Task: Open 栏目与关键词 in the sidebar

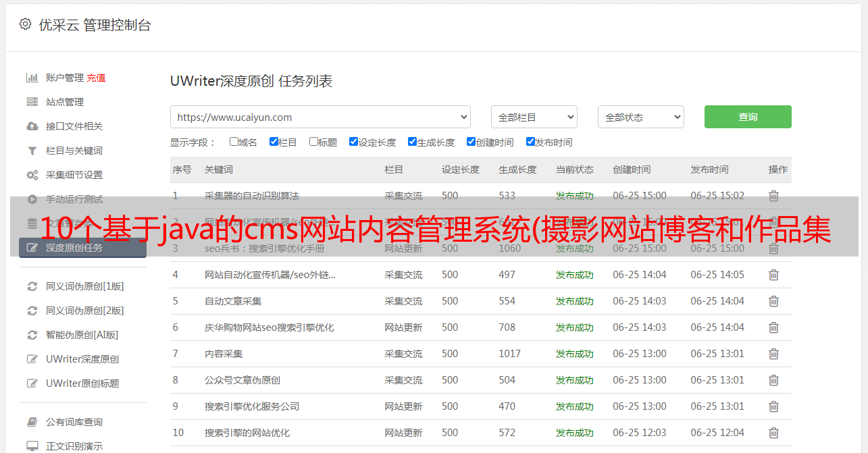Action: point(74,151)
